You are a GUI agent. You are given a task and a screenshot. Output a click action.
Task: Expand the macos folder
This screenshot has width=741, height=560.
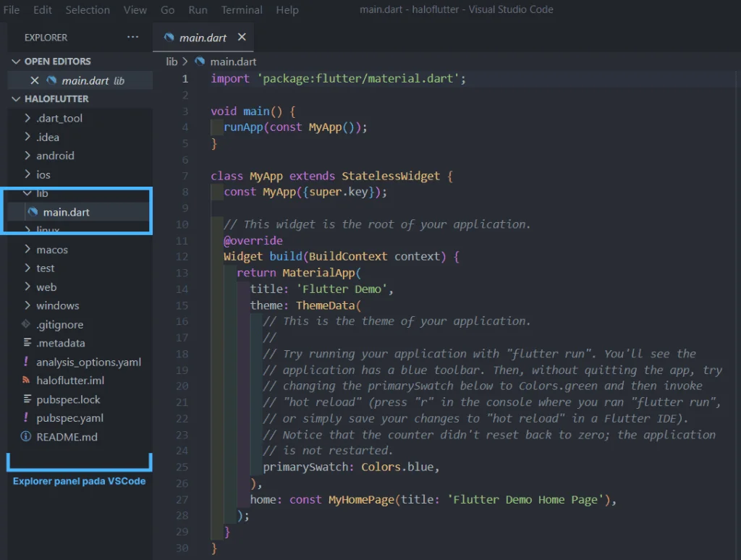pyautogui.click(x=52, y=250)
